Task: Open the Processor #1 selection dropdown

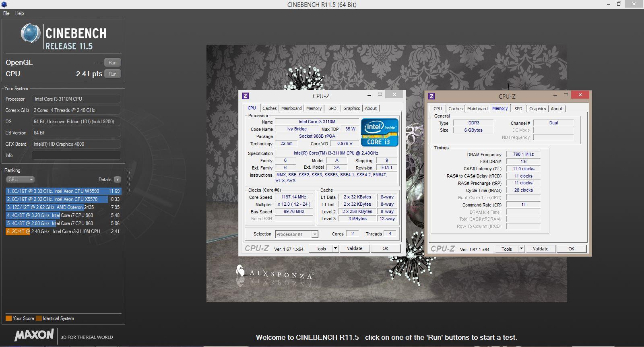Action: coord(297,234)
